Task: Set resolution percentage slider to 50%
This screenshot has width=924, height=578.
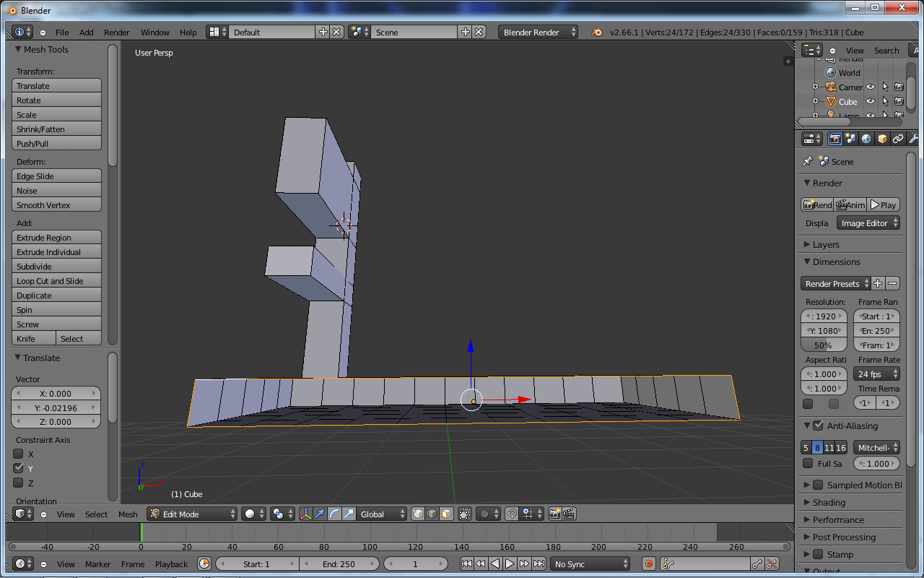Action: (824, 345)
